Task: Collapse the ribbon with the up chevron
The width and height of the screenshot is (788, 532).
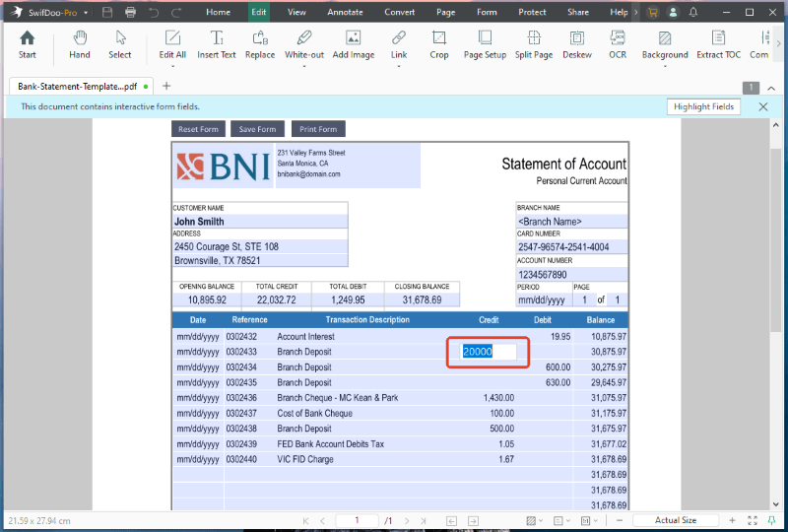Action: pos(771,88)
